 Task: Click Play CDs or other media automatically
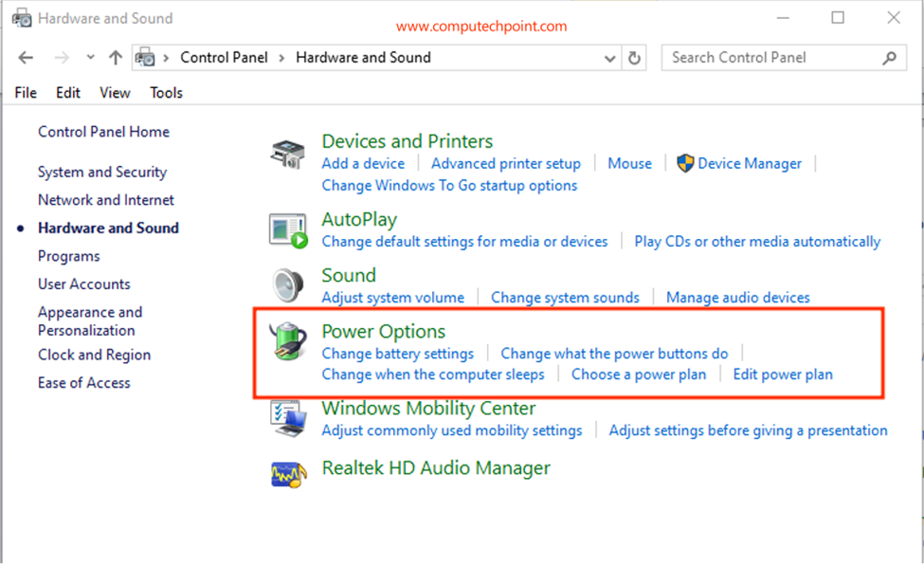(757, 242)
